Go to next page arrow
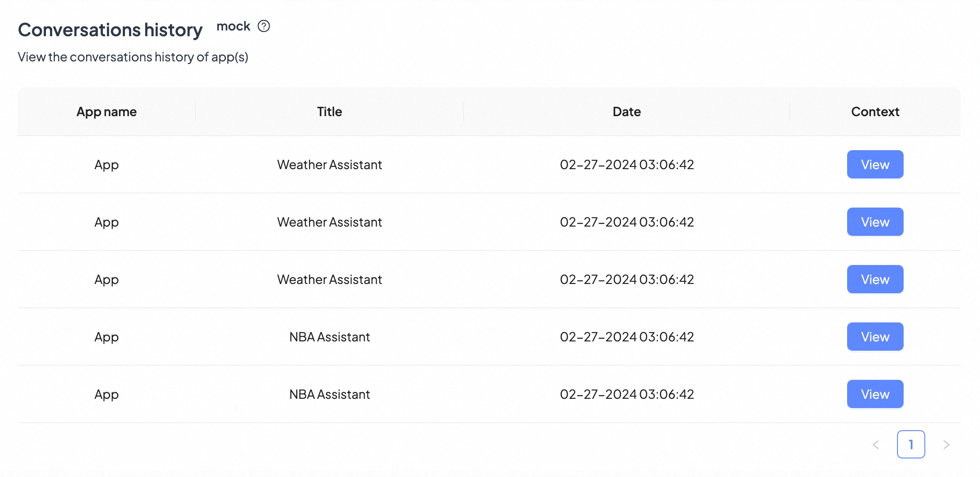 pos(946,445)
